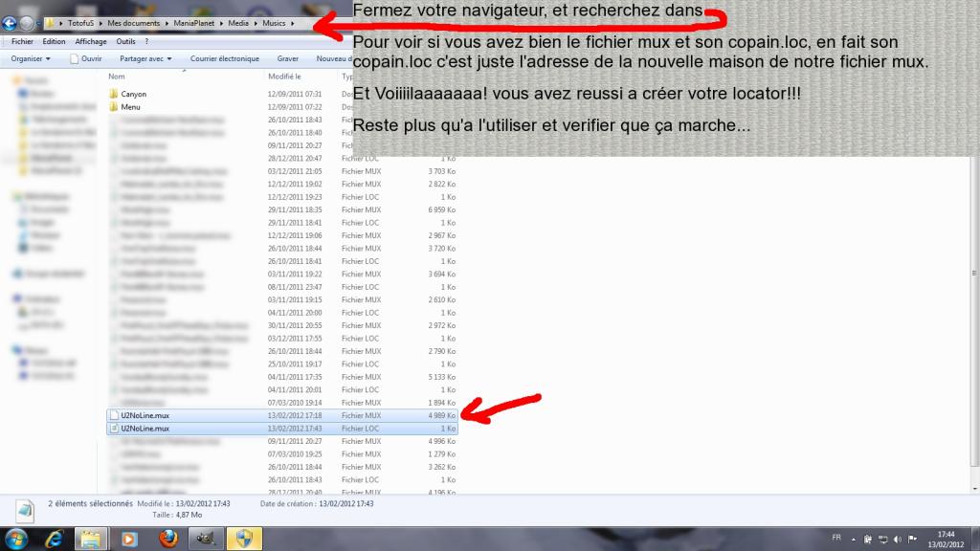Select U2NoLine.mux name in the 4 989 Ko row

[145, 415]
